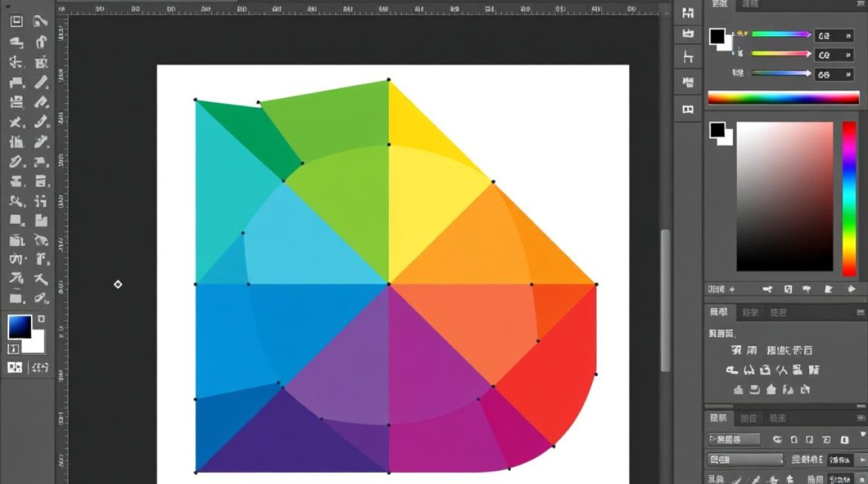Image resolution: width=868 pixels, height=484 pixels.
Task: Click the play arrow icon below the color picker
Action: 851,290
